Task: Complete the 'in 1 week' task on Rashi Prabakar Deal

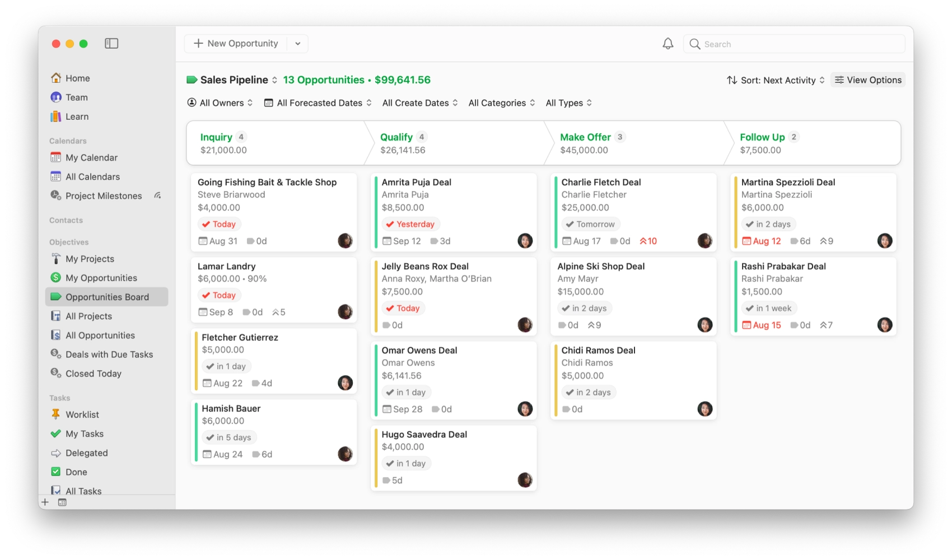Action: (x=749, y=308)
